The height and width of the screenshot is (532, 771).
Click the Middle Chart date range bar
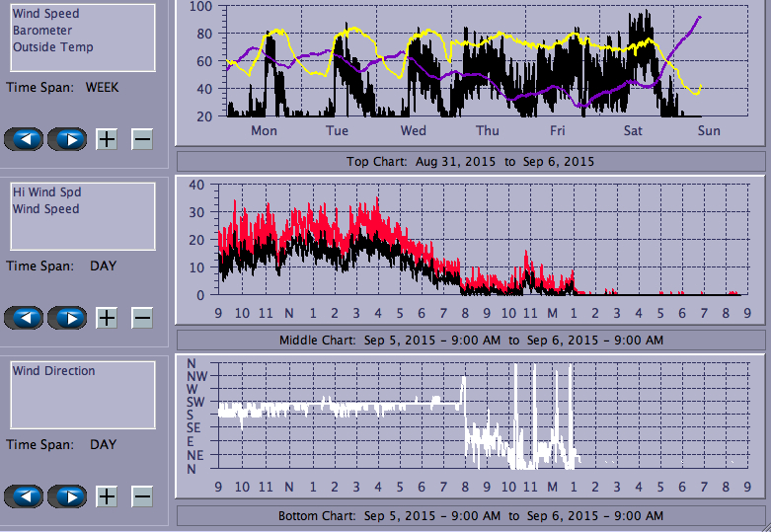(470, 340)
